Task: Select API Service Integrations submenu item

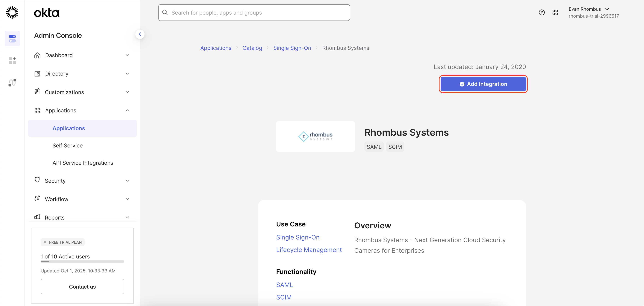Action: coord(82,163)
